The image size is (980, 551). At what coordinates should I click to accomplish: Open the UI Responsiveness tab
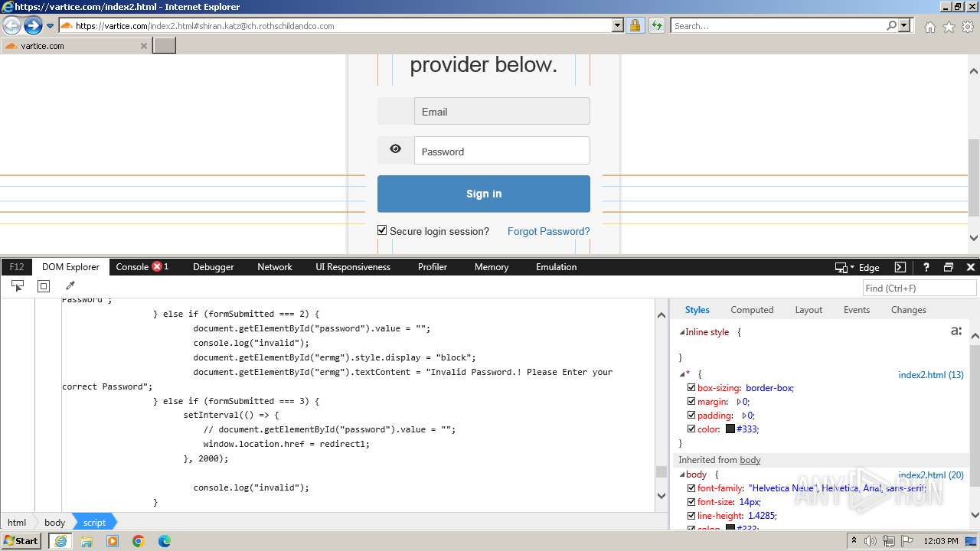pos(353,266)
